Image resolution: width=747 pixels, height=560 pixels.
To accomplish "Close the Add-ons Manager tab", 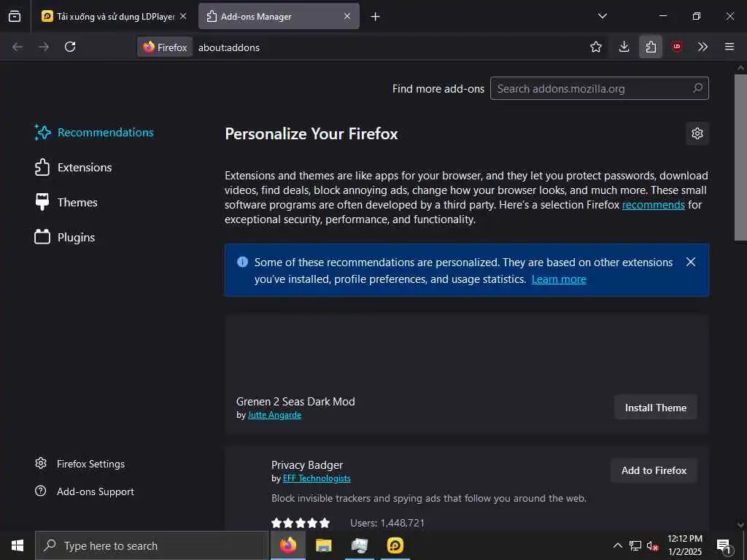I will pos(347,16).
